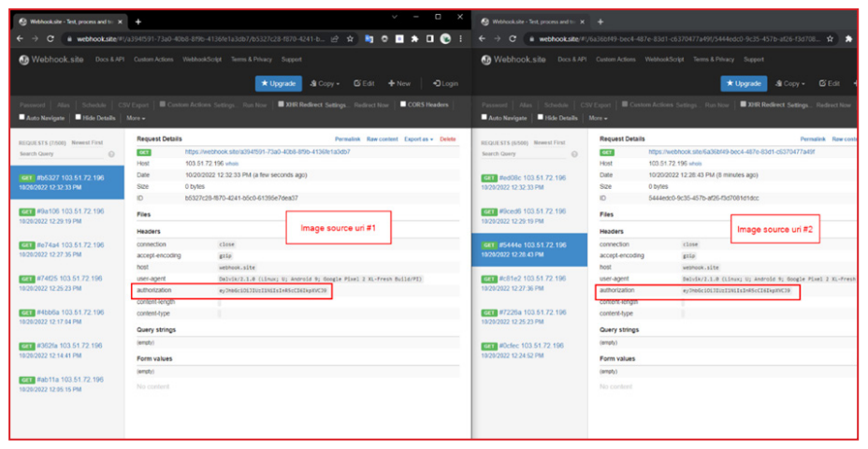Click the search help icon in the left requests list
Screen dimensions: 868x449
coord(111,154)
